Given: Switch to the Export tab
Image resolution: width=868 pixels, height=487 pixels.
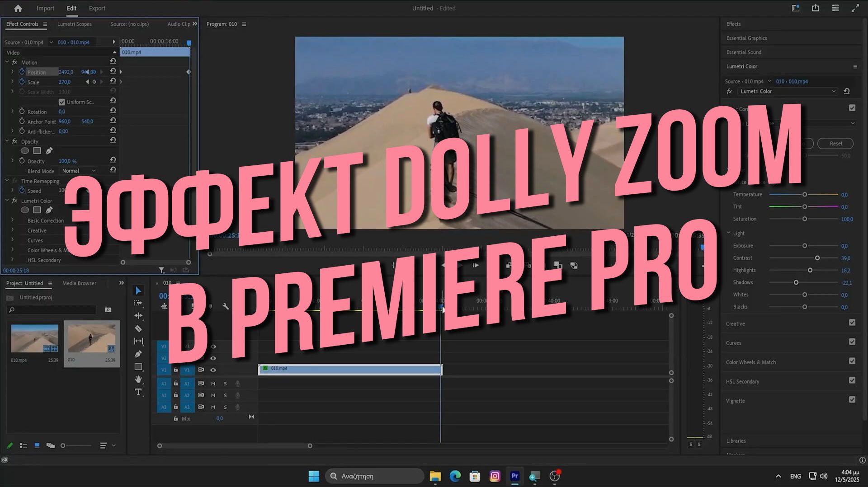Looking at the screenshot, I should point(97,8).
